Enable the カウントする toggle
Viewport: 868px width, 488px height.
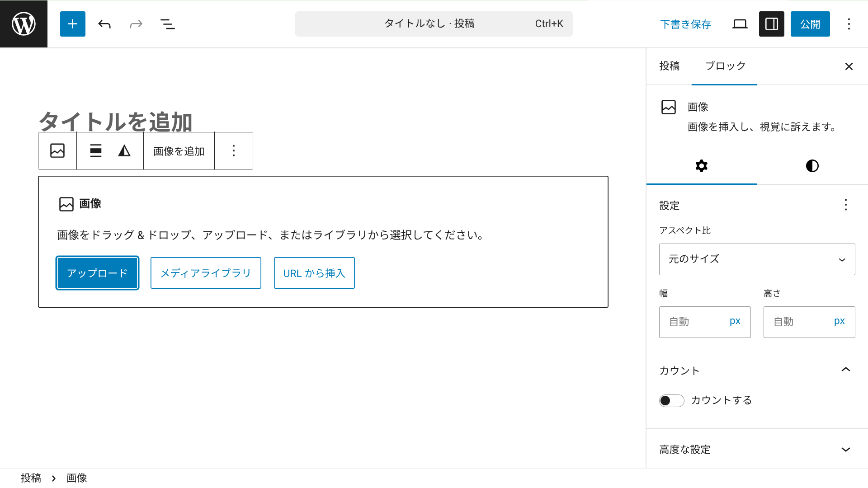pyautogui.click(x=671, y=400)
